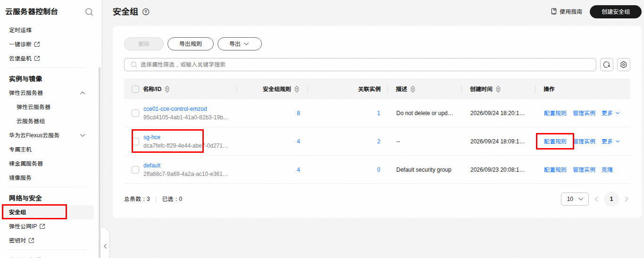Sort by the 描述 column sort icon
The height and width of the screenshot is (258, 644).
point(413,89)
